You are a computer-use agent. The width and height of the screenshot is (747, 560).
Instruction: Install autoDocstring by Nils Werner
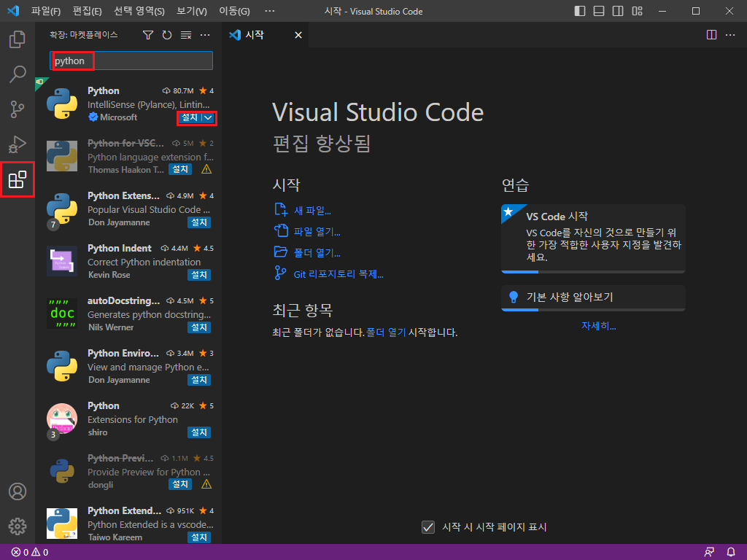[x=199, y=327]
